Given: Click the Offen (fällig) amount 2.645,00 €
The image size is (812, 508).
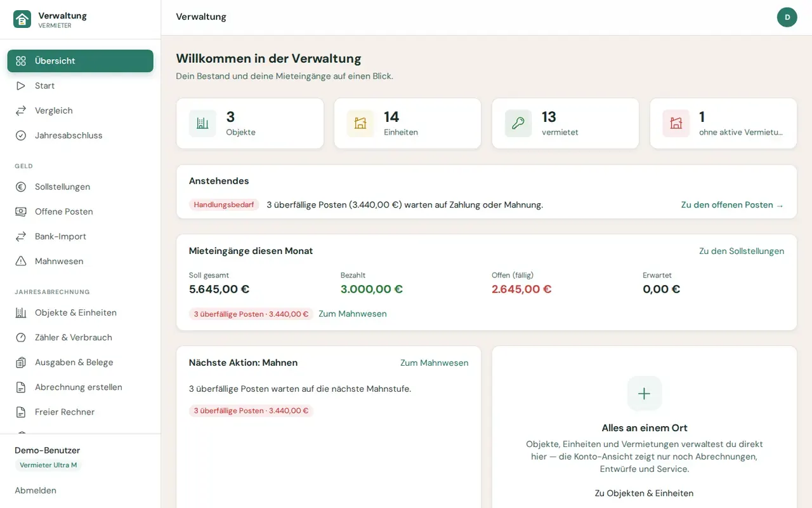Looking at the screenshot, I should tap(521, 289).
